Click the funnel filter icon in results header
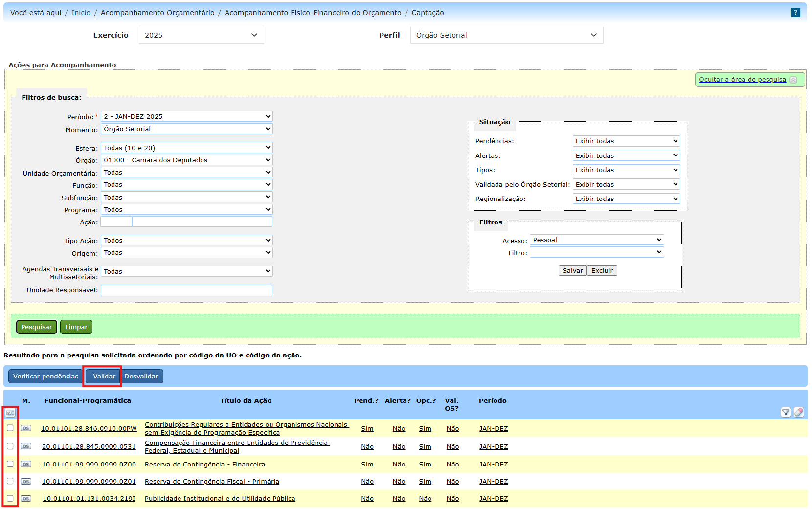The image size is (812, 510). pos(786,412)
